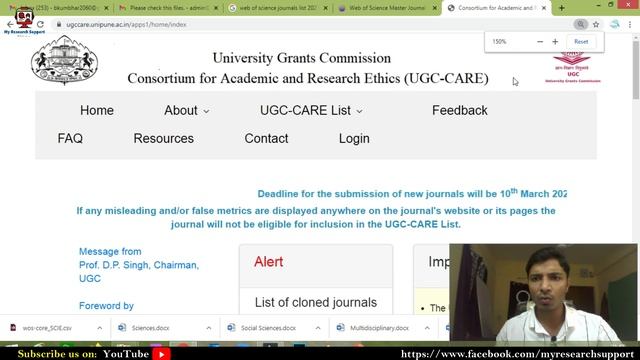Expand the UGC-CARE List dropdown
The height and width of the screenshot is (360, 640).
pyautogui.click(x=311, y=110)
